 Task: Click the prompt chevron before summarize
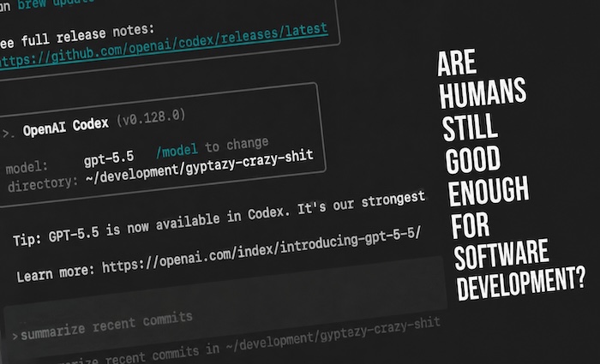pyautogui.click(x=15, y=336)
